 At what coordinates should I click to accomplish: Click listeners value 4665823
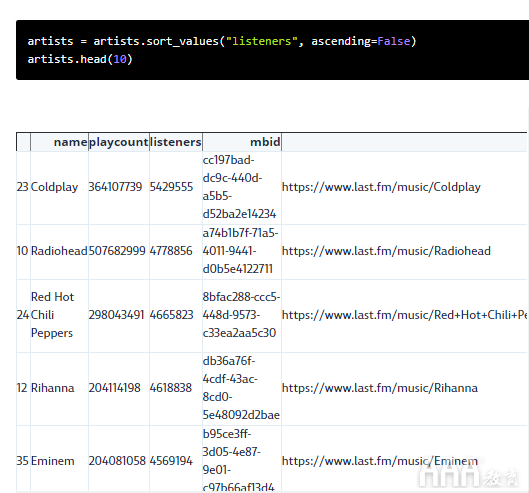click(x=171, y=315)
